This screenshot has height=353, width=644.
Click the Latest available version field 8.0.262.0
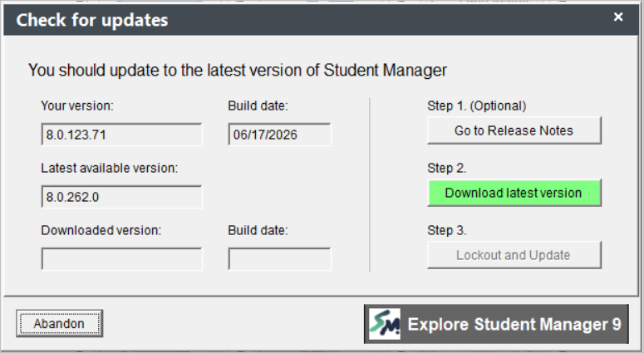(121, 197)
